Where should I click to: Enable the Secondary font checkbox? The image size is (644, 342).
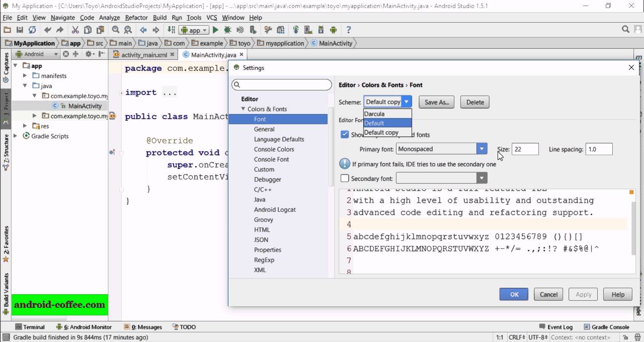345,178
